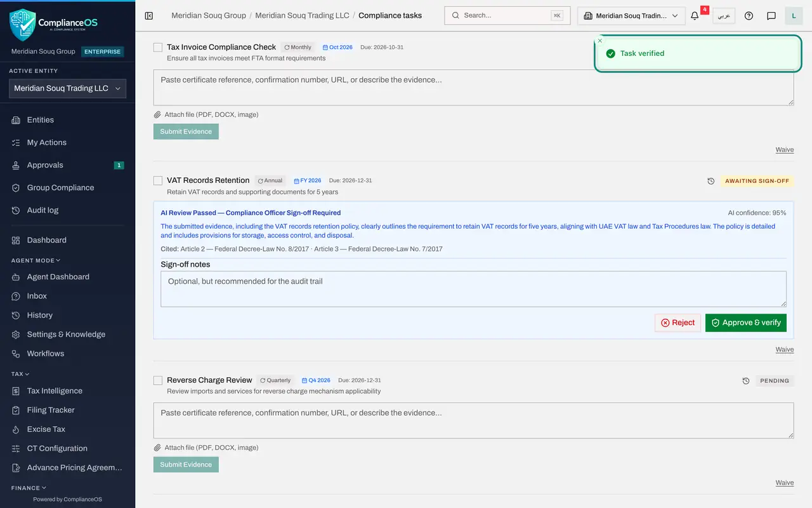Waive the Tax Invoice Compliance Check task

point(785,150)
